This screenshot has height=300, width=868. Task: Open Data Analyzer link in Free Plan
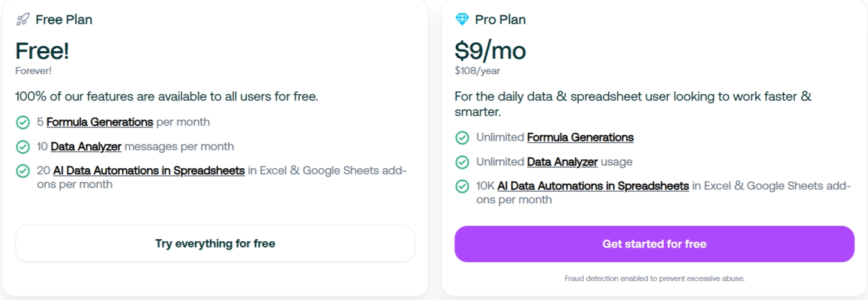(86, 146)
